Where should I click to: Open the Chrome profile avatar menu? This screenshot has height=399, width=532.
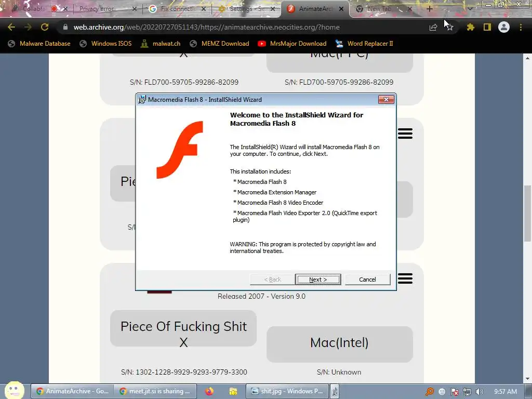(x=504, y=27)
